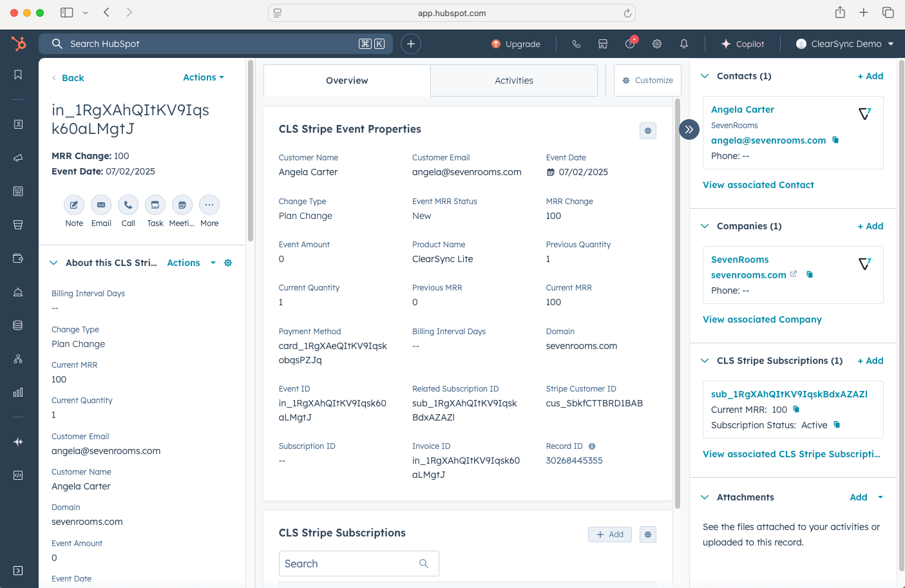Open the Attachments Add dropdown

tap(866, 497)
